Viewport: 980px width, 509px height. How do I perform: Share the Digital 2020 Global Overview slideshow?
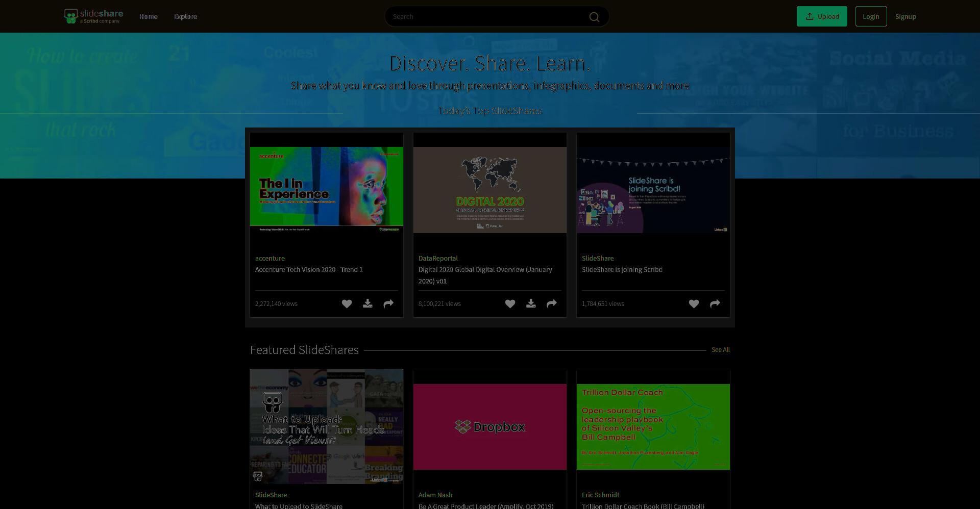coord(552,304)
